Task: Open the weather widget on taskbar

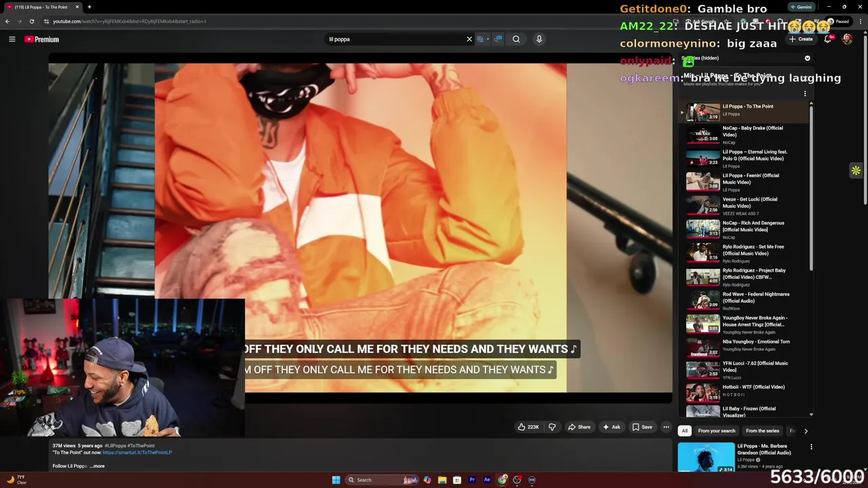Action: coord(16,480)
